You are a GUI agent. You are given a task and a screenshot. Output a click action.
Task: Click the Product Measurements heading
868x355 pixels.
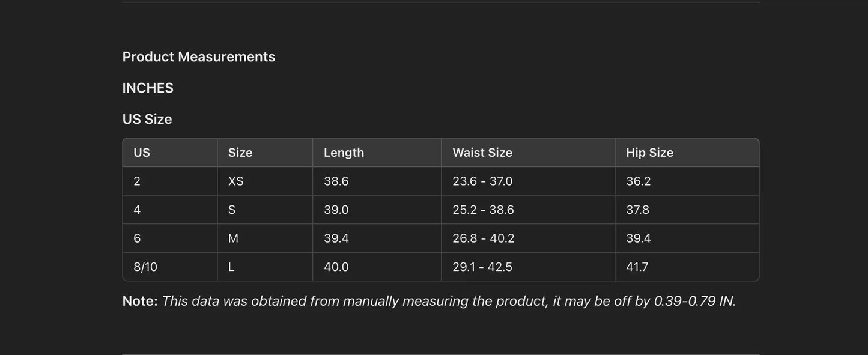point(198,56)
